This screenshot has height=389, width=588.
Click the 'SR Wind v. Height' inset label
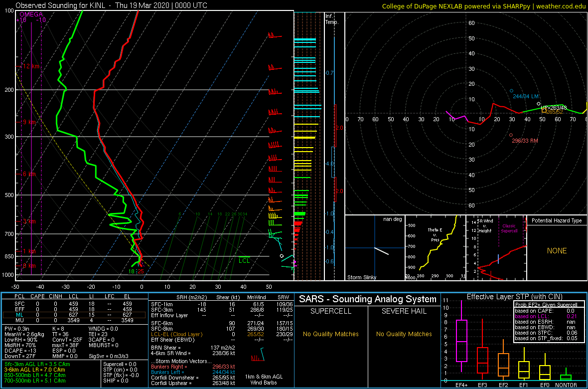484,225
